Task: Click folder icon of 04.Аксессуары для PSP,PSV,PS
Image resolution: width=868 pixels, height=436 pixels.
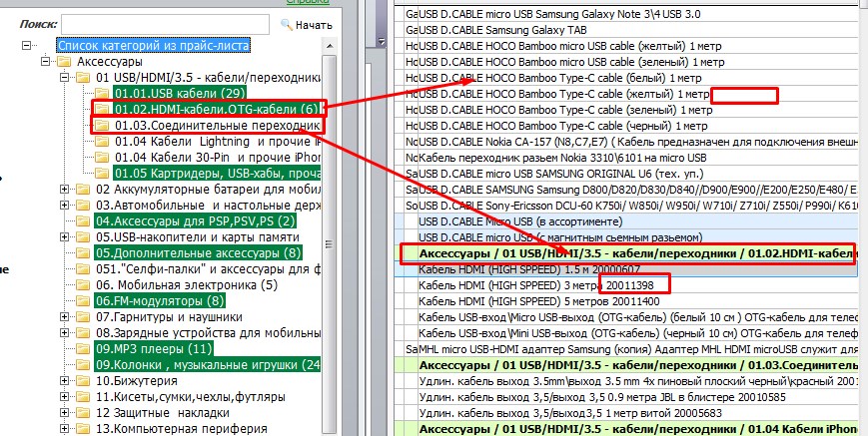Action: click(83, 221)
